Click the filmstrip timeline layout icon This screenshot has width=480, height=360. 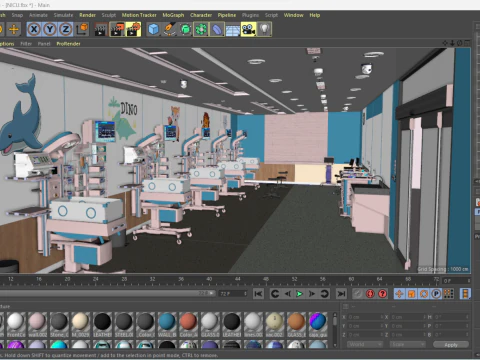point(465,294)
